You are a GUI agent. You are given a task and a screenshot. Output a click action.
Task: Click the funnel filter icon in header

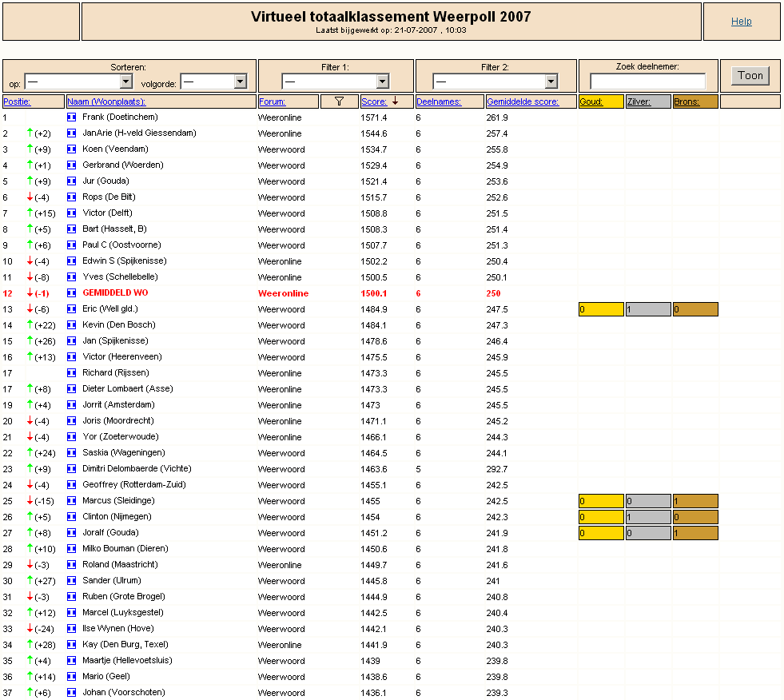339,101
